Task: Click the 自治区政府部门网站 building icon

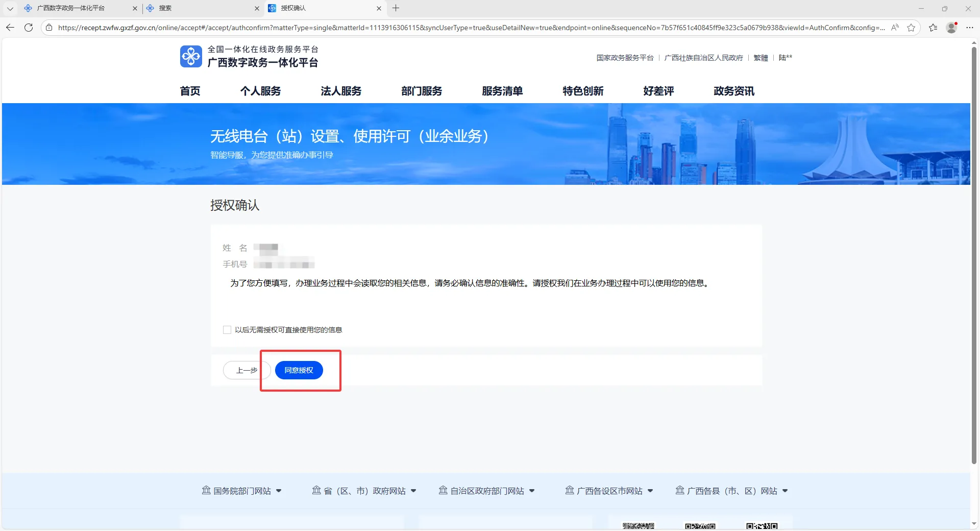Action: click(442, 491)
